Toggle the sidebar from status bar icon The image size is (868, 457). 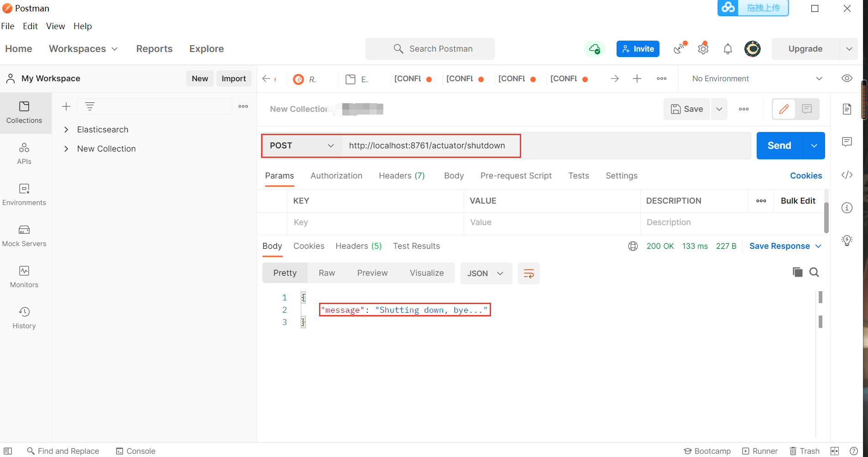(8, 451)
